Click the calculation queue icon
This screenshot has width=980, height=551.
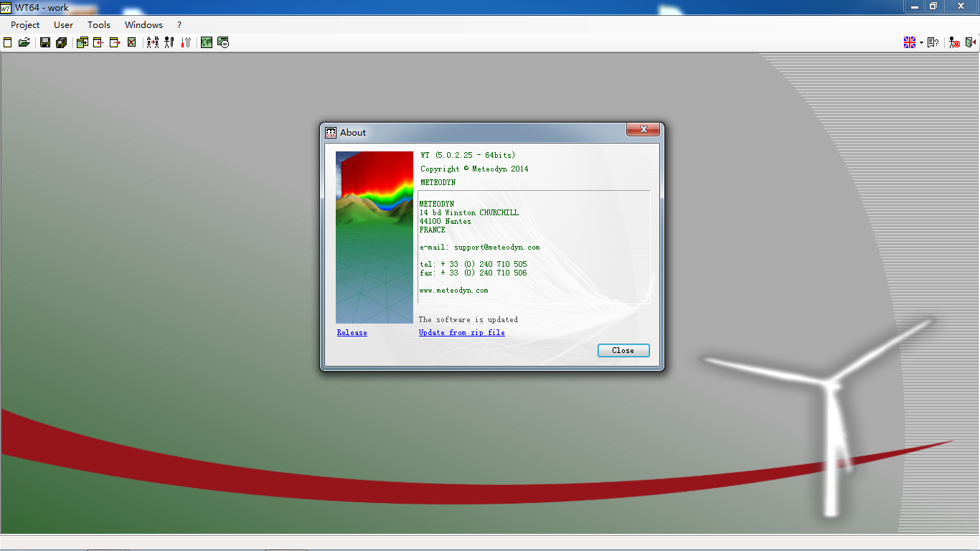coord(223,42)
